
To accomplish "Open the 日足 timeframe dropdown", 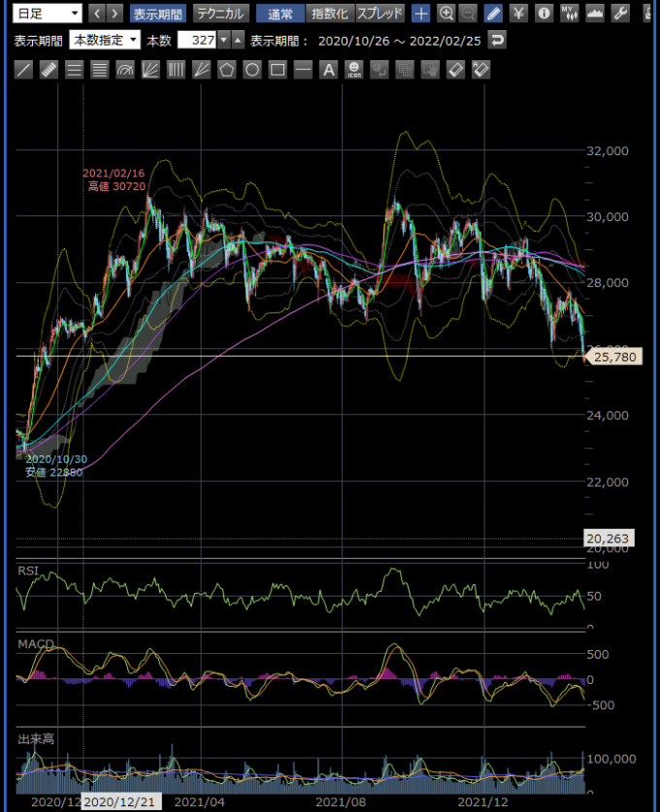I will pyautogui.click(x=48, y=14).
